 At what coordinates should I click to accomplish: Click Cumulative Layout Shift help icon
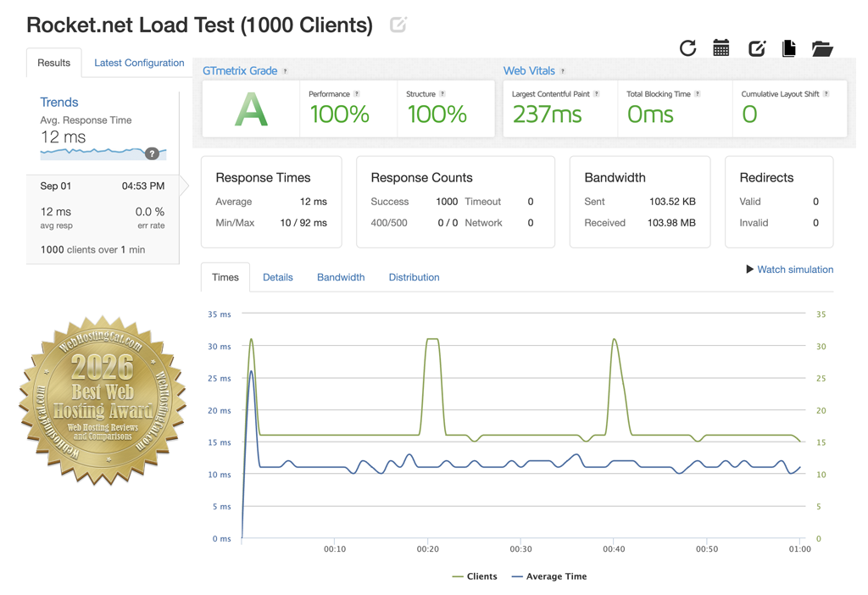point(826,94)
